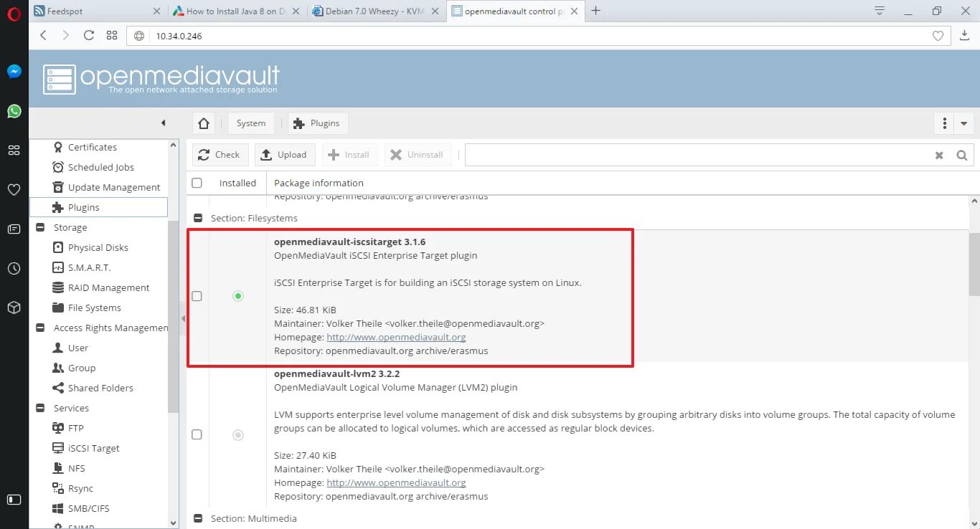This screenshot has width=980, height=529.
Task: Open Speed Dial from Opera sidebar
Action: [14, 150]
